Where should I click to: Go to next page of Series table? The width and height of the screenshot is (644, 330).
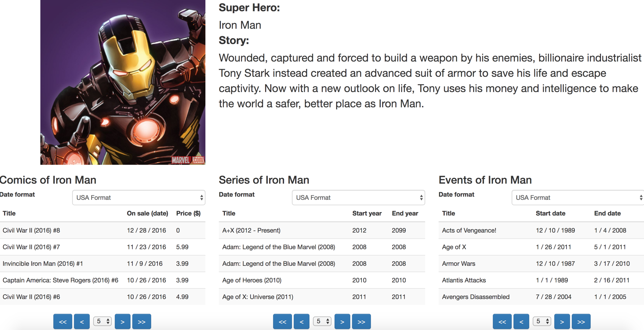[342, 321]
